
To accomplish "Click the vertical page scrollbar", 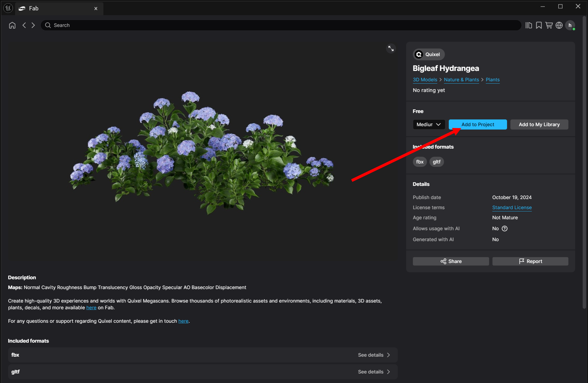I will point(584,163).
